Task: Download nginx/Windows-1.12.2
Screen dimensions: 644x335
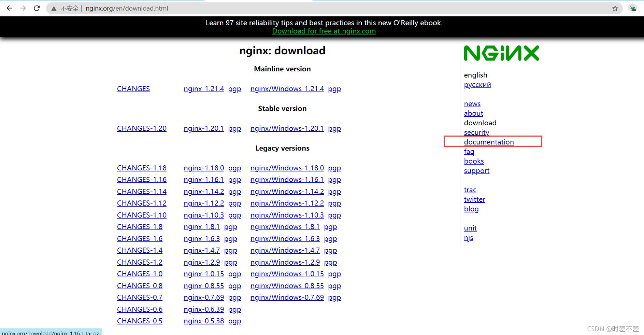Action: pyautogui.click(x=287, y=203)
